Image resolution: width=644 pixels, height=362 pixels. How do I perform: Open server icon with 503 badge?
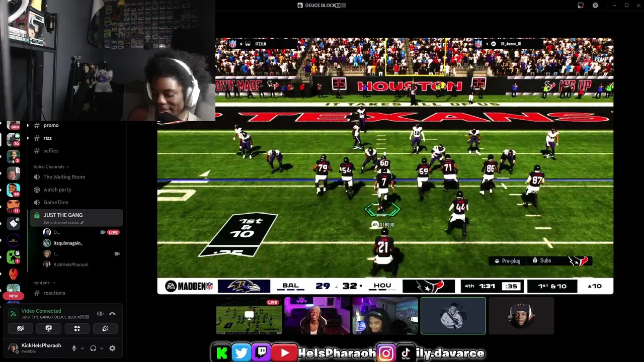coord(14,125)
